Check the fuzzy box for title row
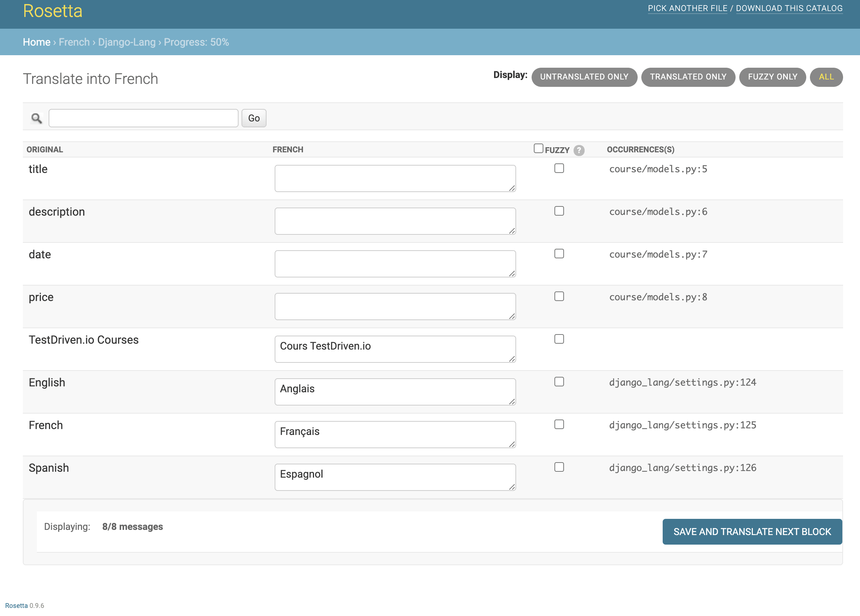 click(x=559, y=168)
